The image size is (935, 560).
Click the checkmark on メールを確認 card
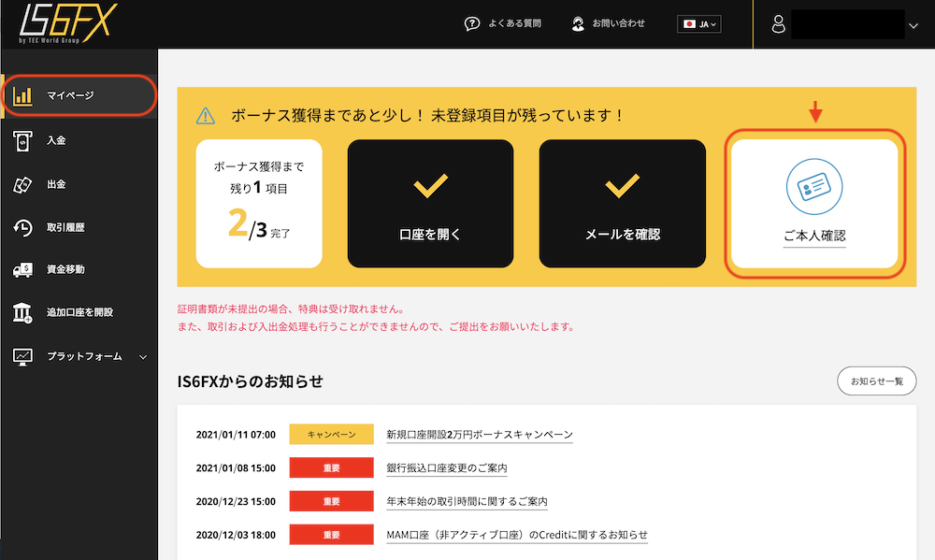pos(622,185)
